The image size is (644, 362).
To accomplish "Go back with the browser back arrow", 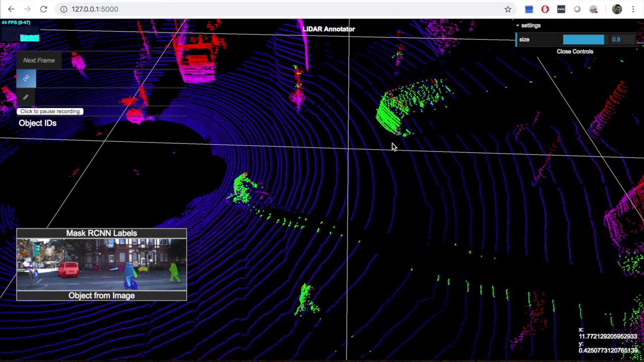I will tap(11, 9).
